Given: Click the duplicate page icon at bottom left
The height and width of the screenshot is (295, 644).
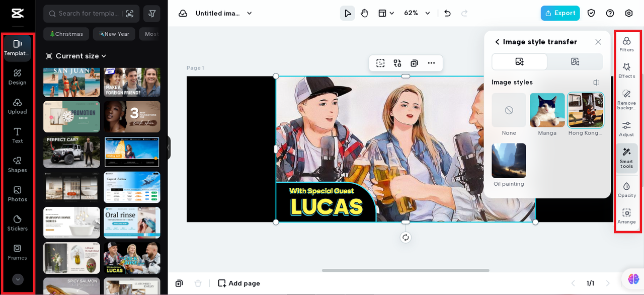Looking at the screenshot, I should tap(179, 283).
